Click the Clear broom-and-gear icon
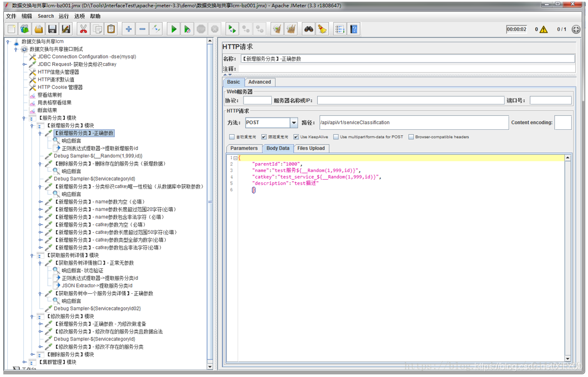The height and width of the screenshot is (377, 588). point(277,29)
